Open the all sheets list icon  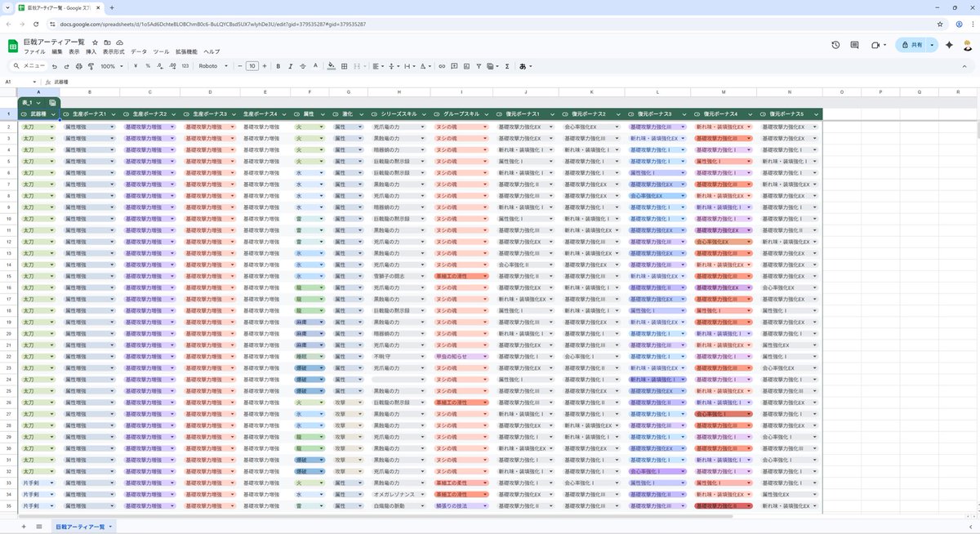39,527
